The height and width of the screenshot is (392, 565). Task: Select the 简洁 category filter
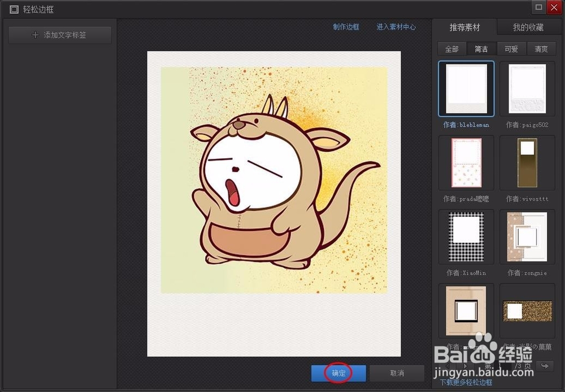(x=481, y=49)
